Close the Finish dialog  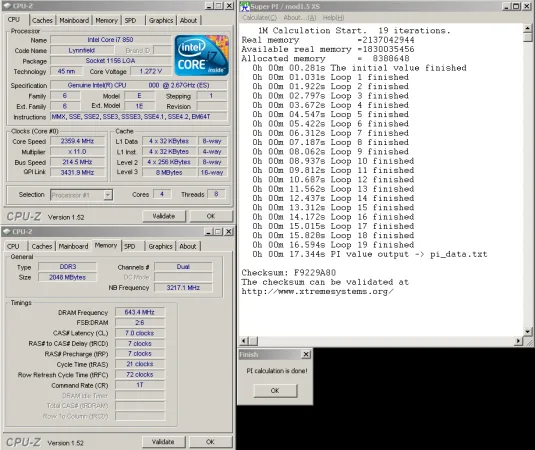point(306,354)
